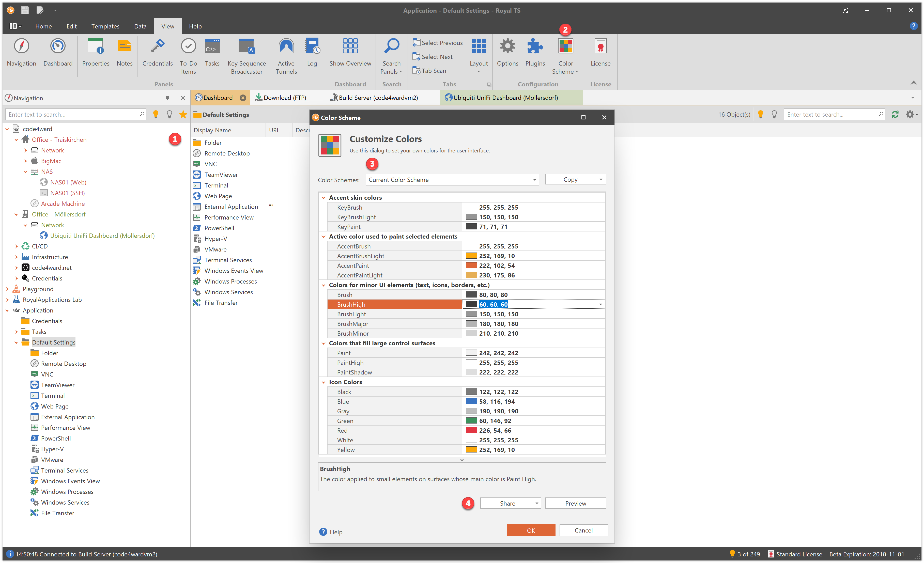This screenshot has height=563, width=924.
Task: Close the Dashboard tab
Action: coord(243,98)
